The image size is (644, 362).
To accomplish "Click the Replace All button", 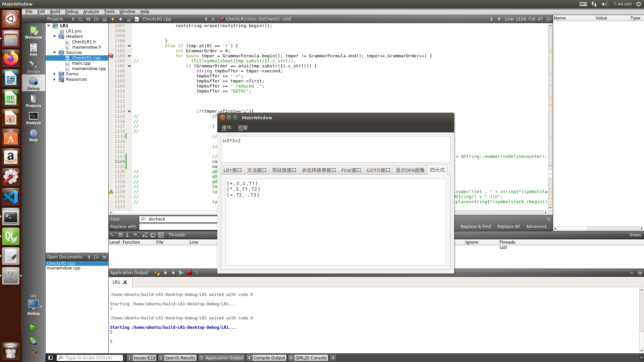I will coord(508,227).
